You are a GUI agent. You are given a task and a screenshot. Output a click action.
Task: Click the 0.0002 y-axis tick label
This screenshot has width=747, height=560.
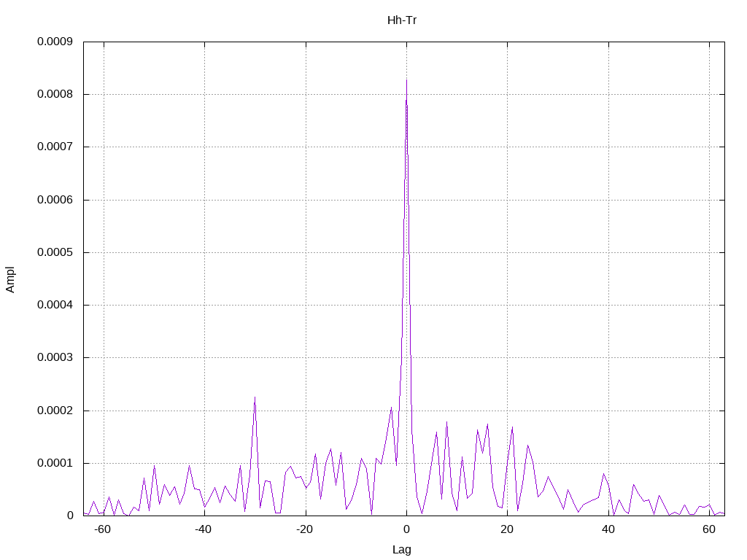[x=55, y=411]
